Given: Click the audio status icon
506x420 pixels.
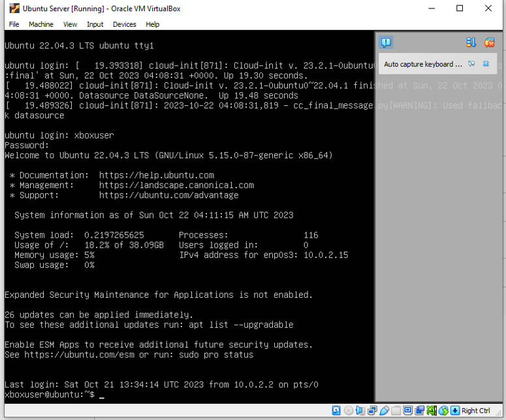Looking at the screenshot, I should click(x=360, y=411).
